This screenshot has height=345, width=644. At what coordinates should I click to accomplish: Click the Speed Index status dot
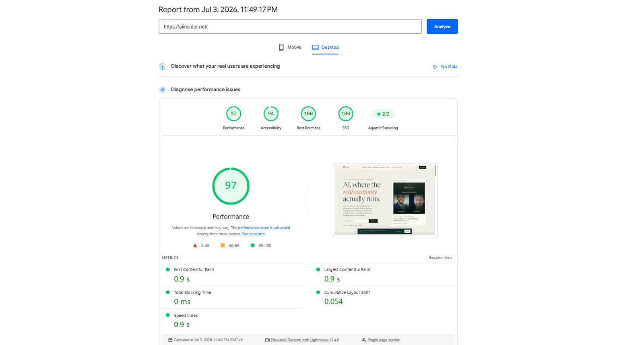(168, 315)
